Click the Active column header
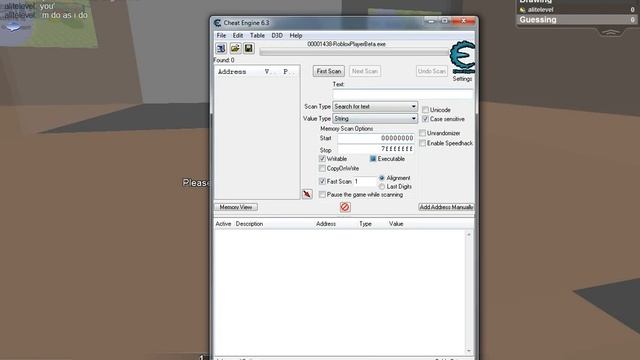The image size is (640, 360). 223,224
